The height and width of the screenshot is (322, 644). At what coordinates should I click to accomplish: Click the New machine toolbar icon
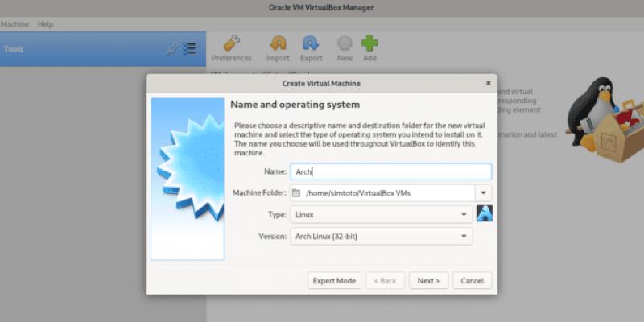coord(345,43)
